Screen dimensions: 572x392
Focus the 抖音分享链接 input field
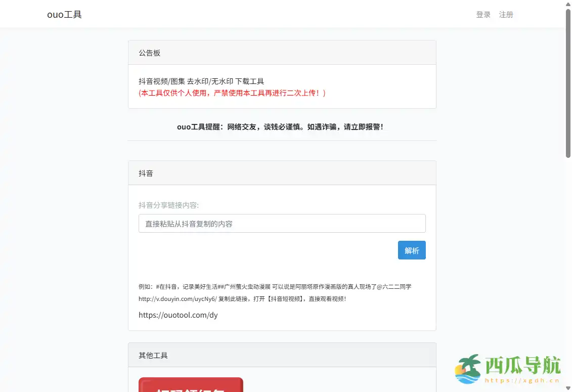282,223
